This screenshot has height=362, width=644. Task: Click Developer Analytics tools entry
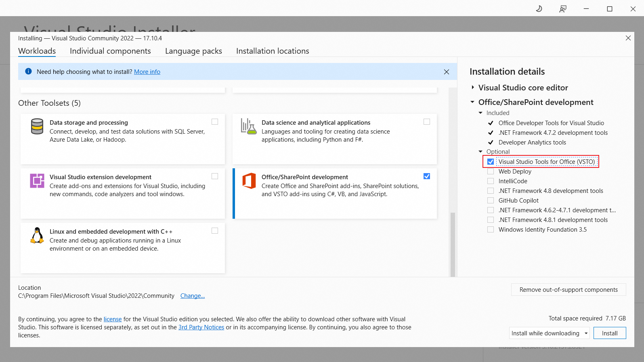pyautogui.click(x=532, y=142)
